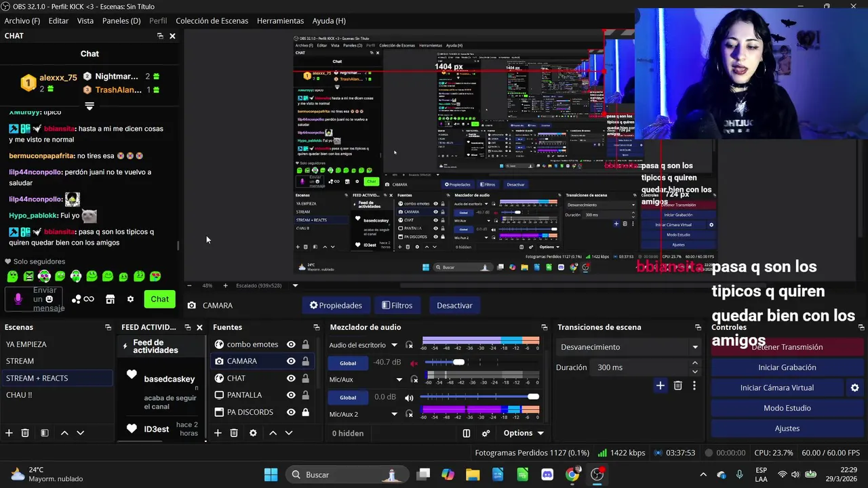Screen dimensions: 868x488
Task: Open Filtros for CAMARA source
Action: click(x=397, y=305)
